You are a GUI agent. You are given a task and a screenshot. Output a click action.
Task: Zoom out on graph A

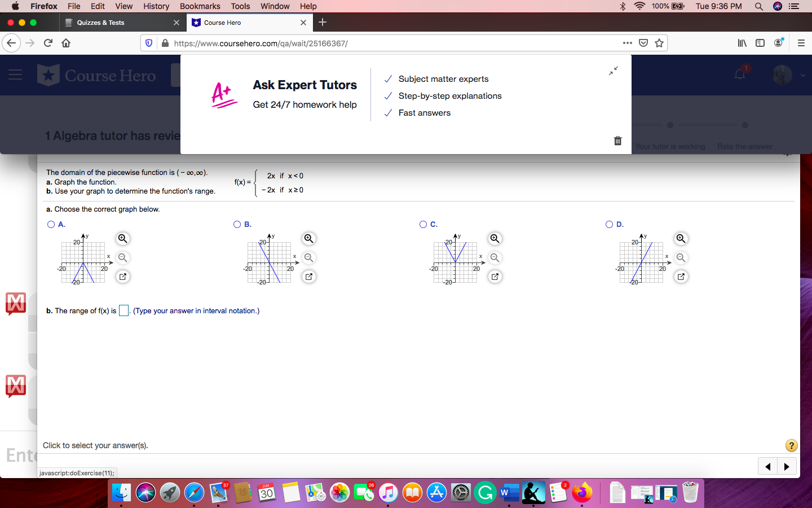click(x=122, y=258)
